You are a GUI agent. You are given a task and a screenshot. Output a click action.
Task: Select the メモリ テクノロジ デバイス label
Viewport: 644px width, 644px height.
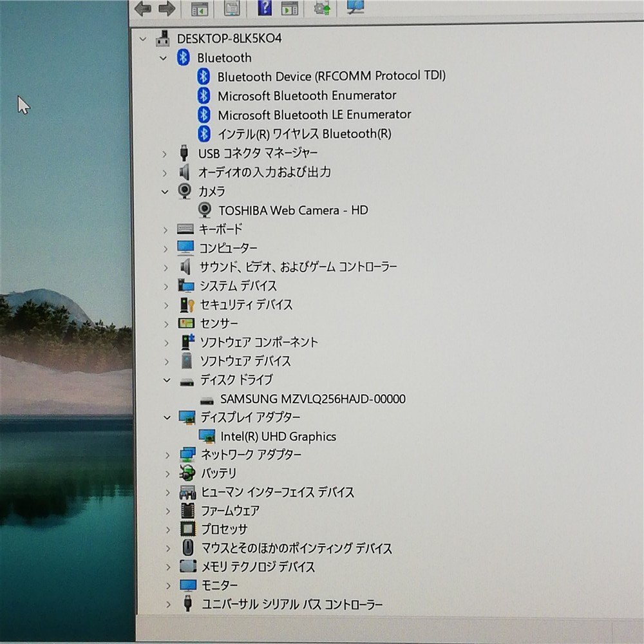(x=258, y=567)
